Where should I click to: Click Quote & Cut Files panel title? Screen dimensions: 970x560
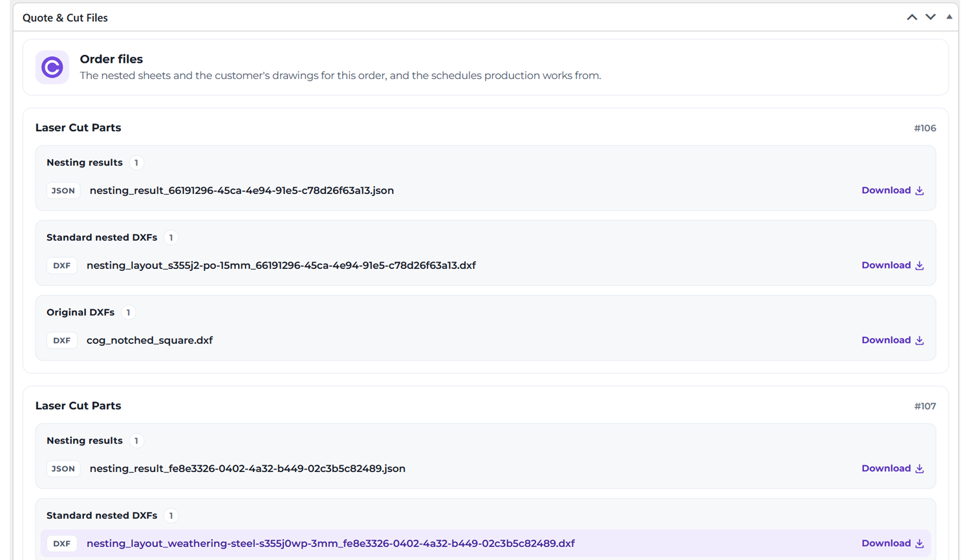pyautogui.click(x=65, y=18)
